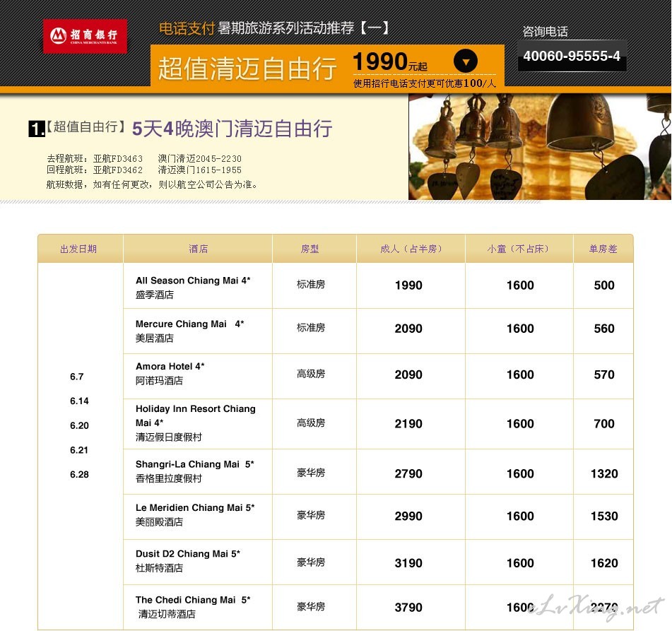This screenshot has height=631, width=672.
Task: Click Le Meridien Chiang Mai 5* hotel
Action: (195, 508)
